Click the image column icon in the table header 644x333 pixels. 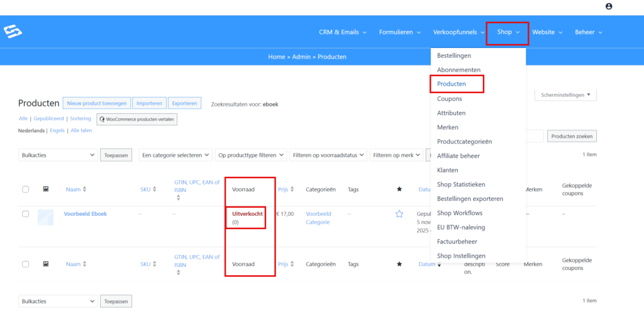45,189
